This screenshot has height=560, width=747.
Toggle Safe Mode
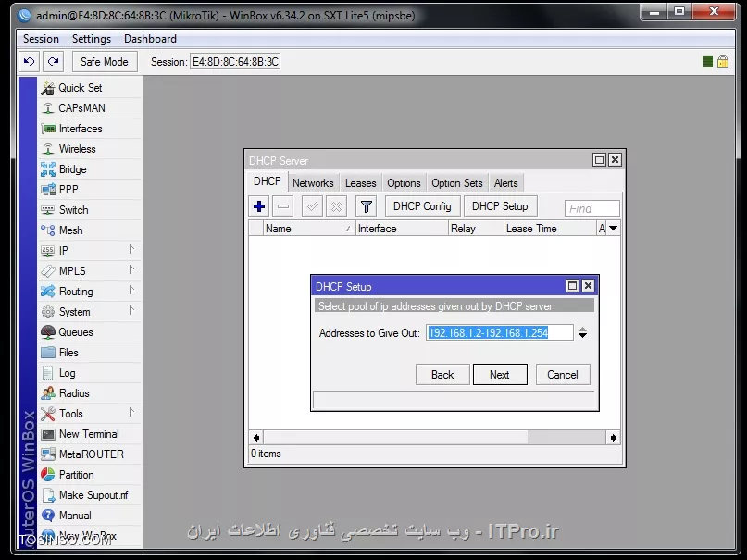105,61
